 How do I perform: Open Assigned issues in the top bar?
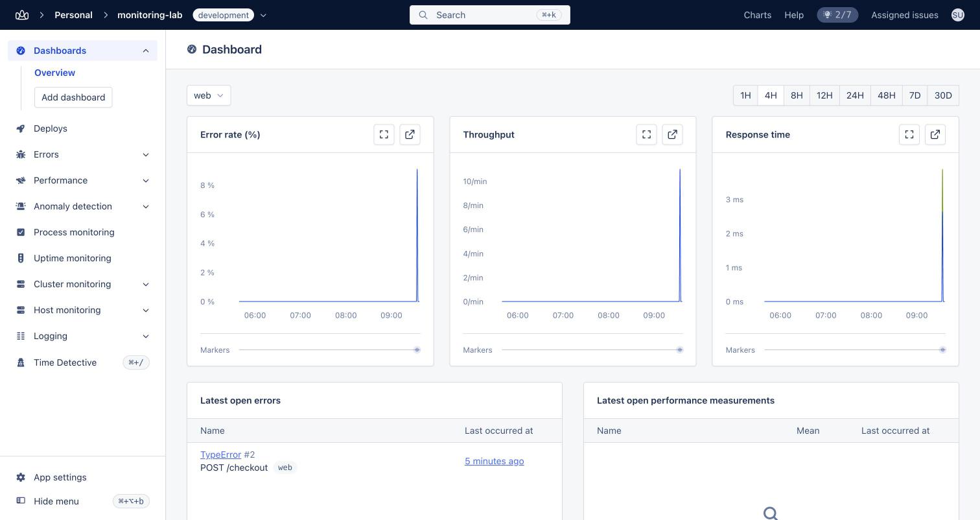tap(904, 15)
